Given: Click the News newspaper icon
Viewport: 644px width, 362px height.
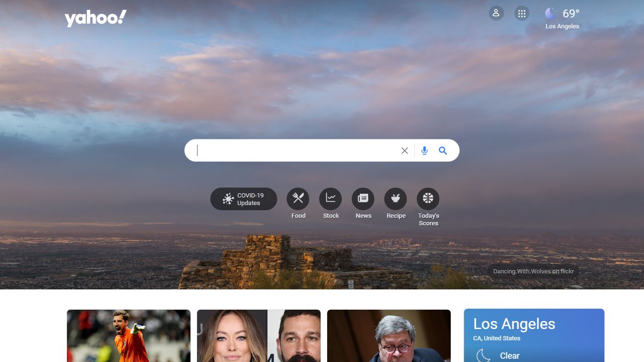Looking at the screenshot, I should point(363,199).
